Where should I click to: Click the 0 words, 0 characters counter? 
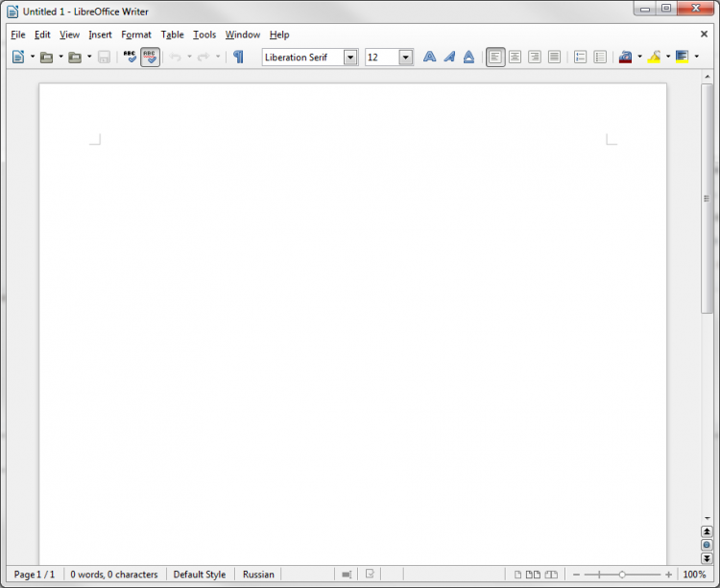114,575
